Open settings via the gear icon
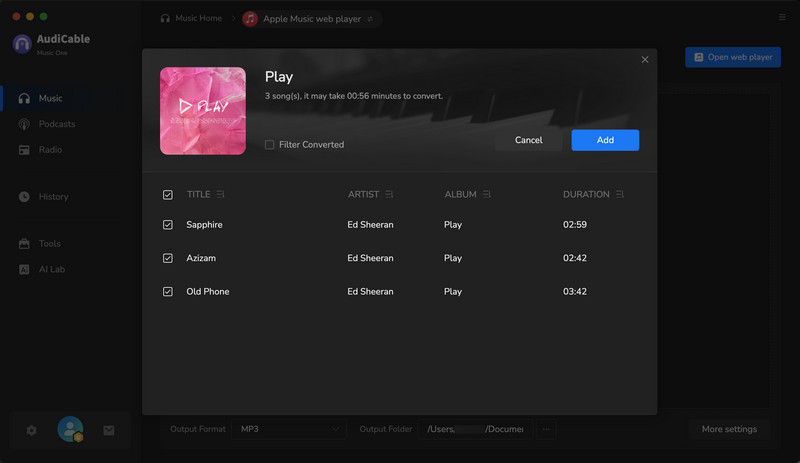The image size is (800, 463). tap(32, 430)
